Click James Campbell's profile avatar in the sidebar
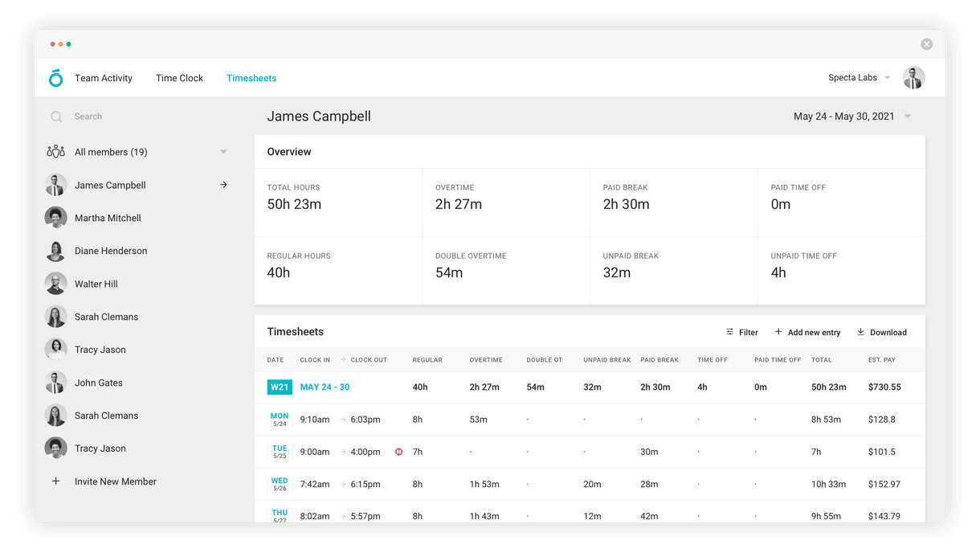This screenshot has height=557, width=980. click(x=55, y=185)
